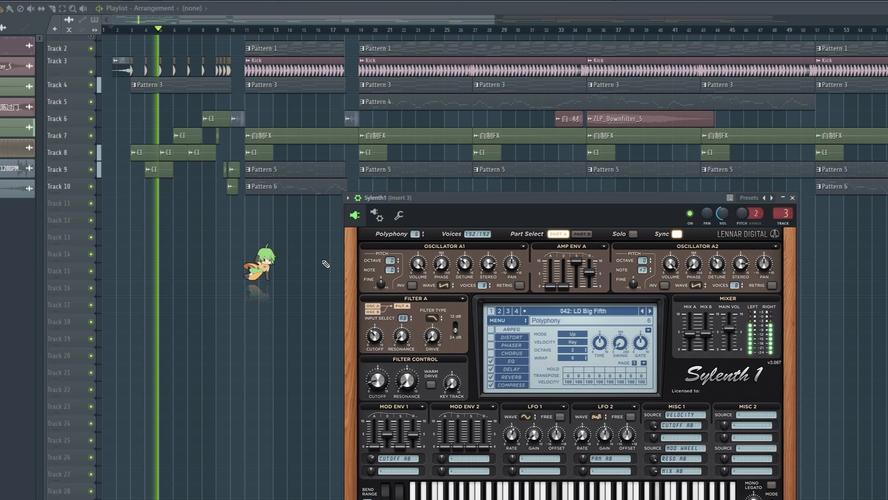Select Part B button

pyautogui.click(x=581, y=234)
